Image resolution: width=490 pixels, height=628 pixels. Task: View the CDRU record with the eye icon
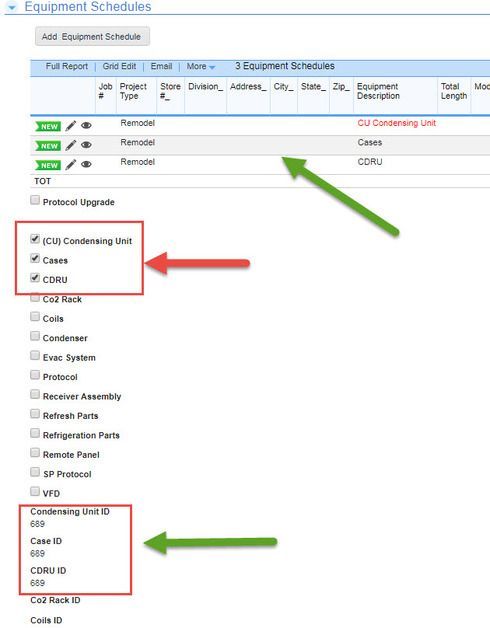click(x=86, y=164)
